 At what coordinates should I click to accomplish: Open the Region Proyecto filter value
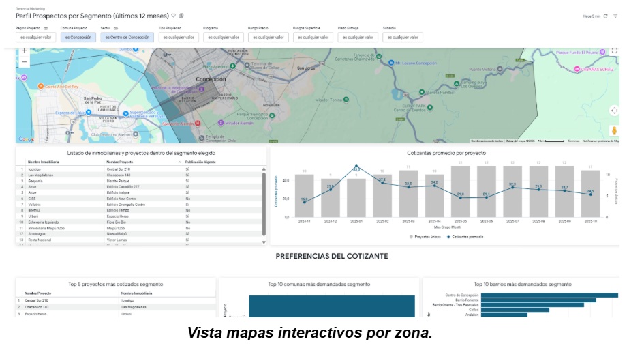tap(35, 38)
